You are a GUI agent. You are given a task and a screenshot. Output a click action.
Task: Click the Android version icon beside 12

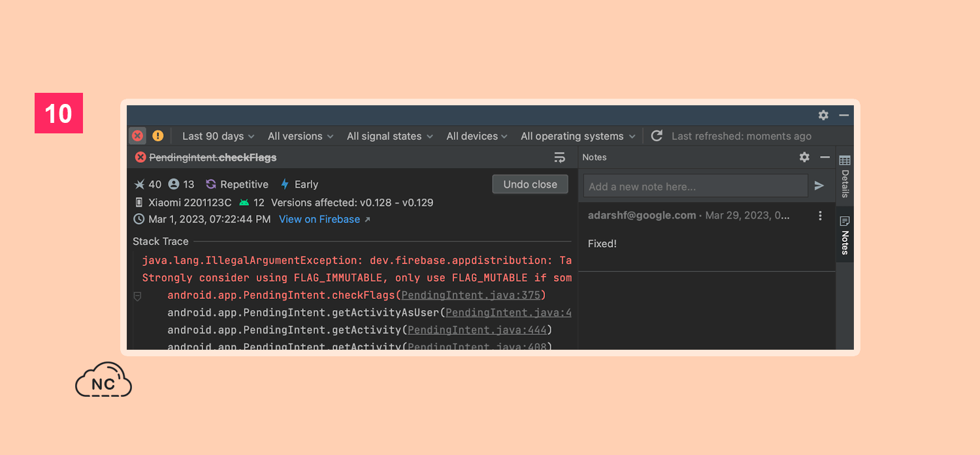pyautogui.click(x=244, y=203)
